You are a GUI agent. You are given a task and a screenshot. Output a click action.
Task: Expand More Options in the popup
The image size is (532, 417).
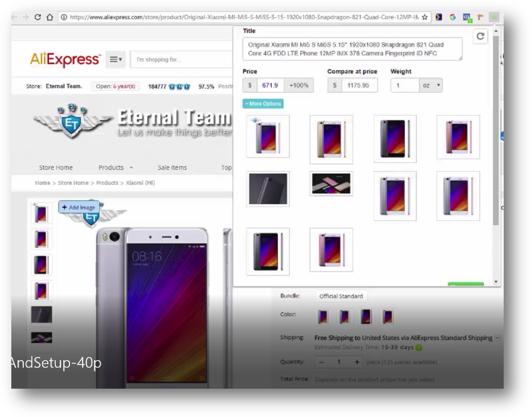pos(263,104)
